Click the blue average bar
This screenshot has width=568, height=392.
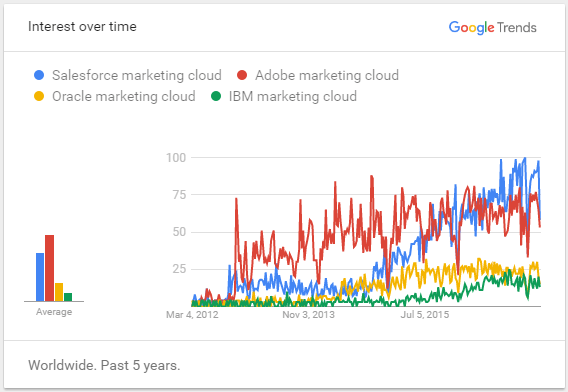tap(40, 277)
